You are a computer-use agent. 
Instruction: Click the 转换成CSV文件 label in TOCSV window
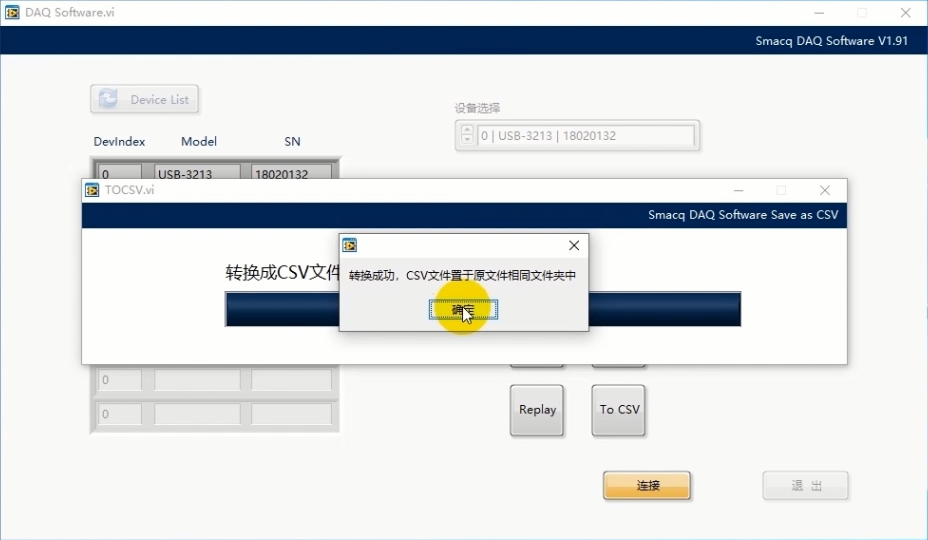pyautogui.click(x=282, y=272)
